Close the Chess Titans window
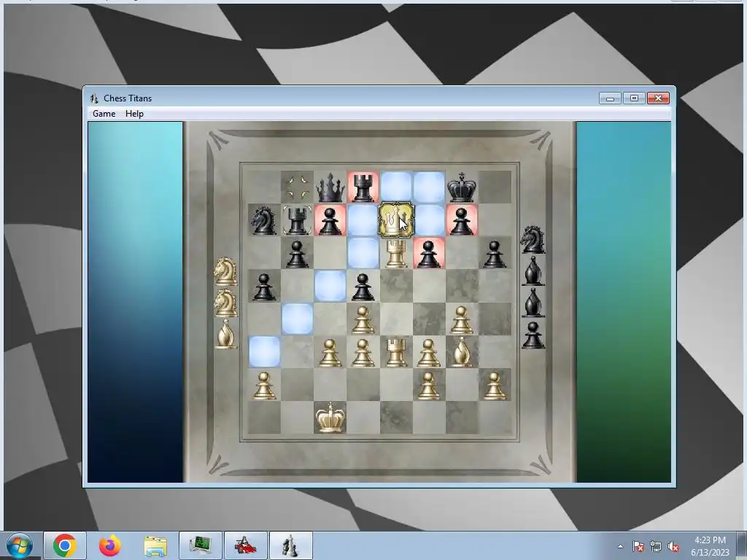 click(659, 98)
